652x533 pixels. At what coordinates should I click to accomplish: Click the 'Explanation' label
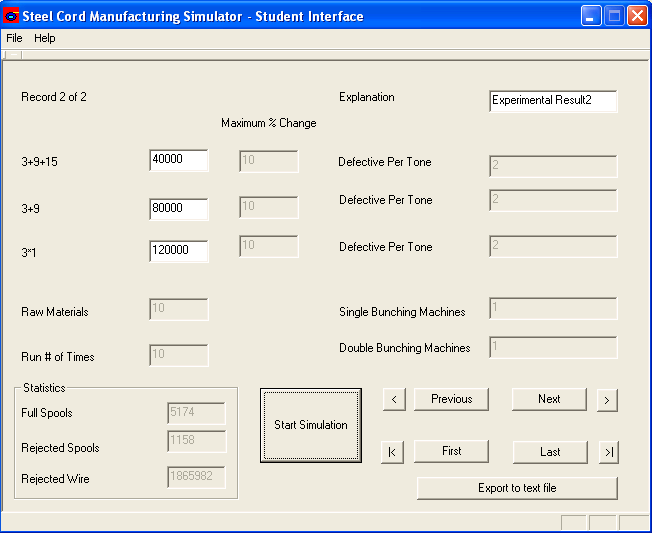[367, 97]
